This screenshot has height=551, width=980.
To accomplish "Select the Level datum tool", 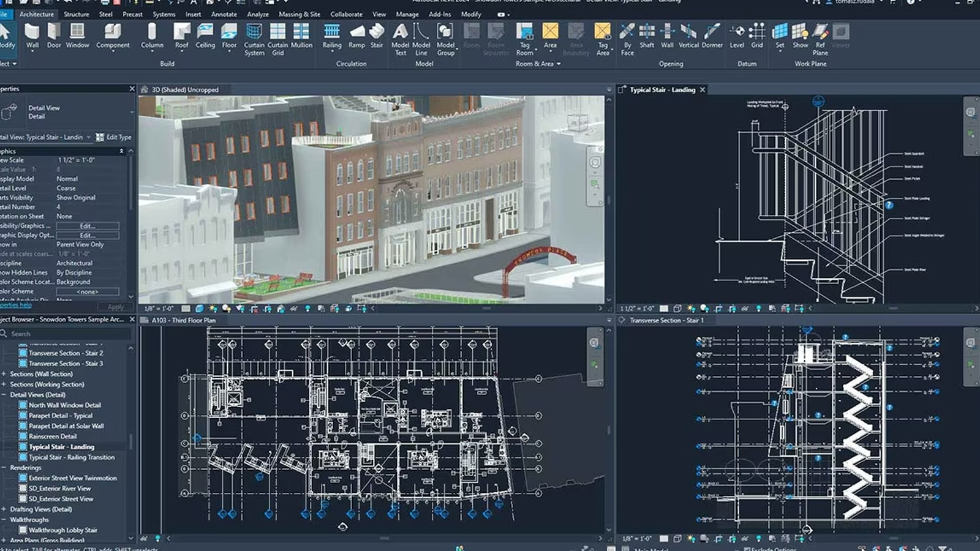I will click(737, 36).
